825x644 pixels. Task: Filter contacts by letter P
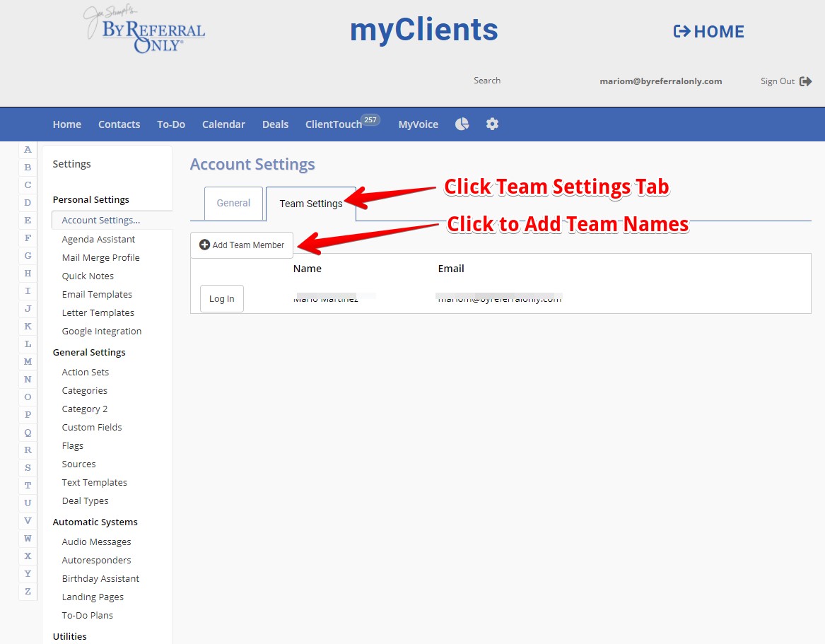pyautogui.click(x=28, y=414)
